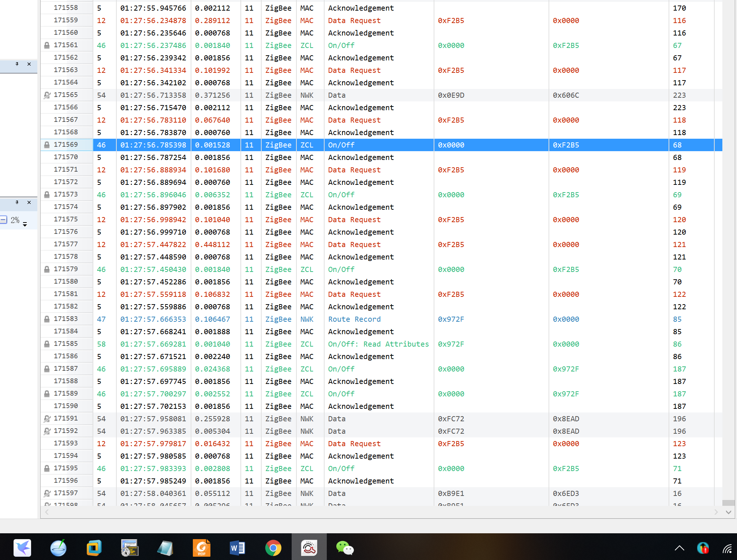Click the unlocked key icon on packet 171565
The height and width of the screenshot is (560, 737).
(47, 95)
